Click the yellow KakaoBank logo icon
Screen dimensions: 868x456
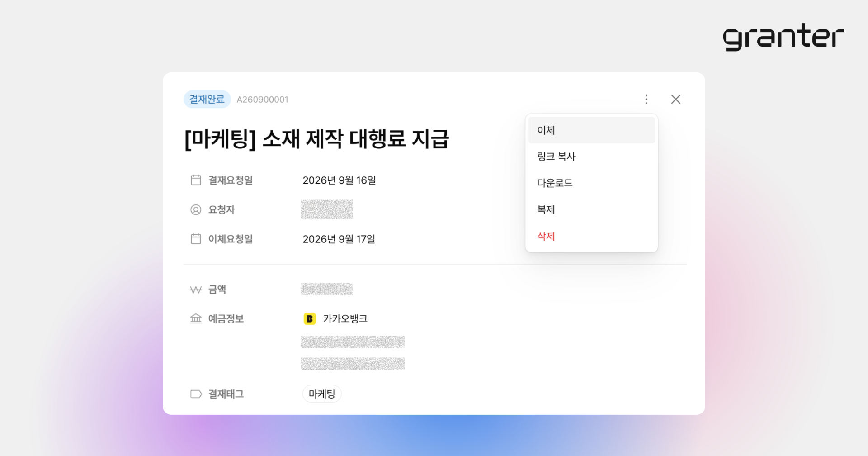(x=310, y=319)
